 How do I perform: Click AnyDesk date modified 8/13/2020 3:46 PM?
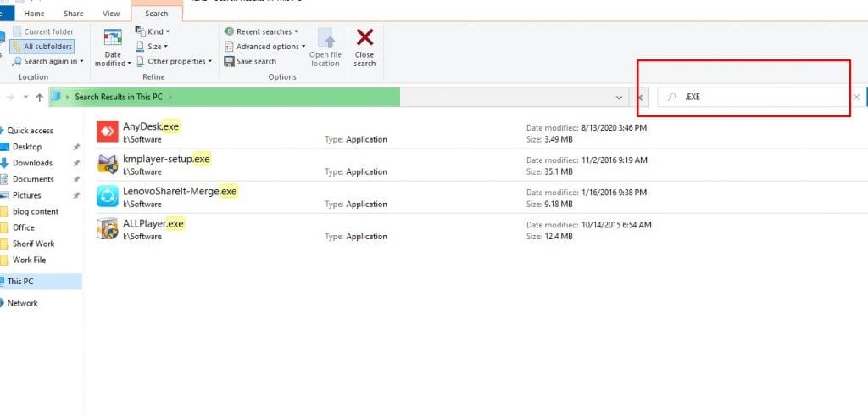coord(615,128)
